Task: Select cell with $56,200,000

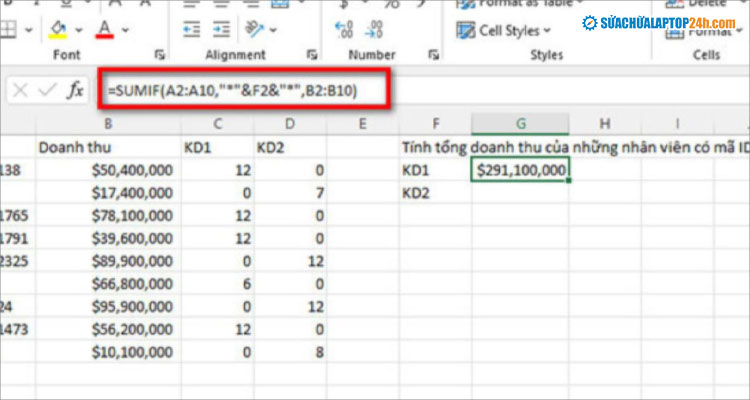Action: (x=108, y=330)
